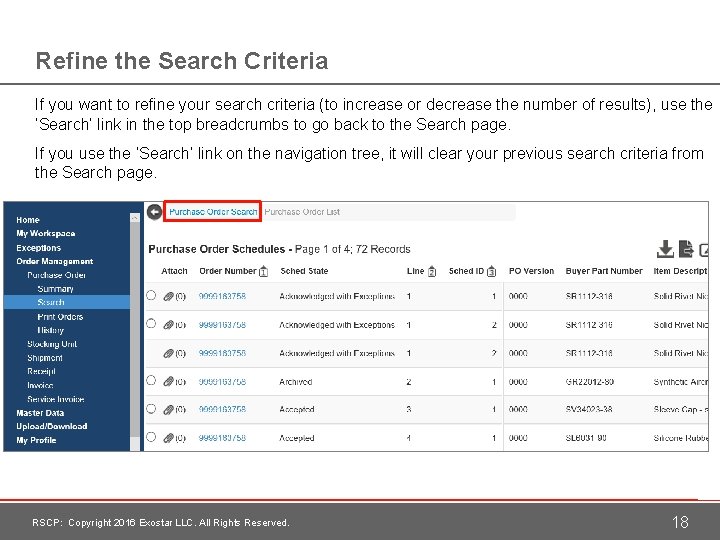Open attachments paperclip in SV34023-38 row

pyautogui.click(x=169, y=410)
